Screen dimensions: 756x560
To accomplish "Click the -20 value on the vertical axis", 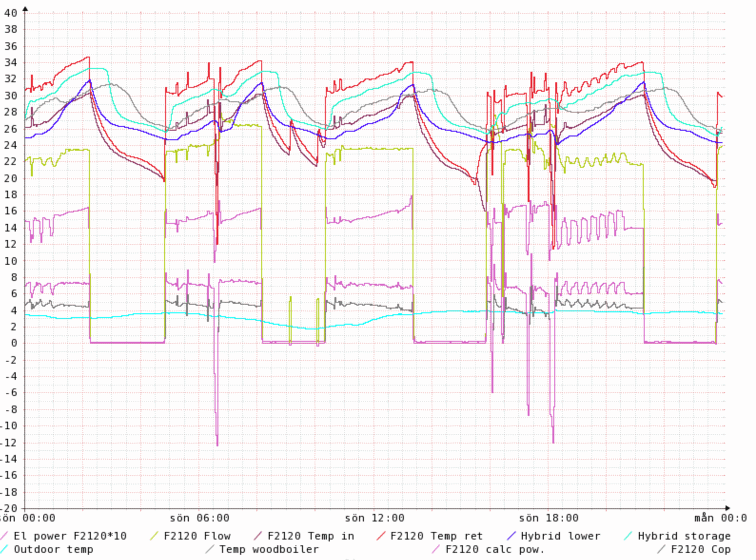I will tap(10, 508).
